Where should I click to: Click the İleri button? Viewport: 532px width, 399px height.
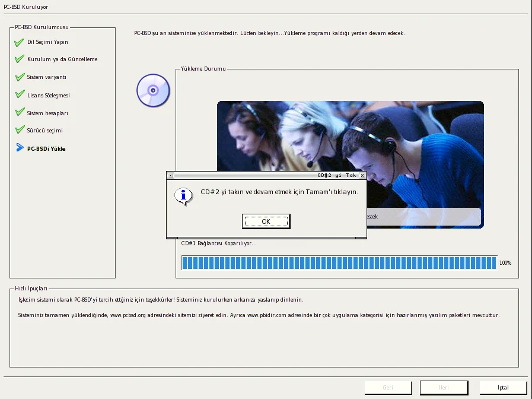click(x=444, y=388)
